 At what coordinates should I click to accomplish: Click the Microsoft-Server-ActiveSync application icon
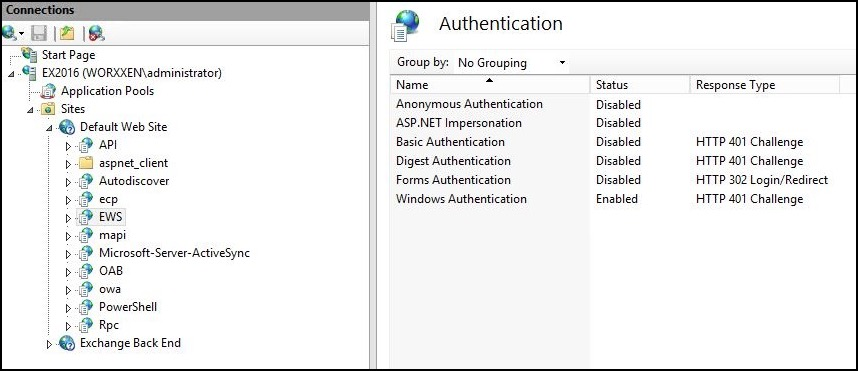86,253
